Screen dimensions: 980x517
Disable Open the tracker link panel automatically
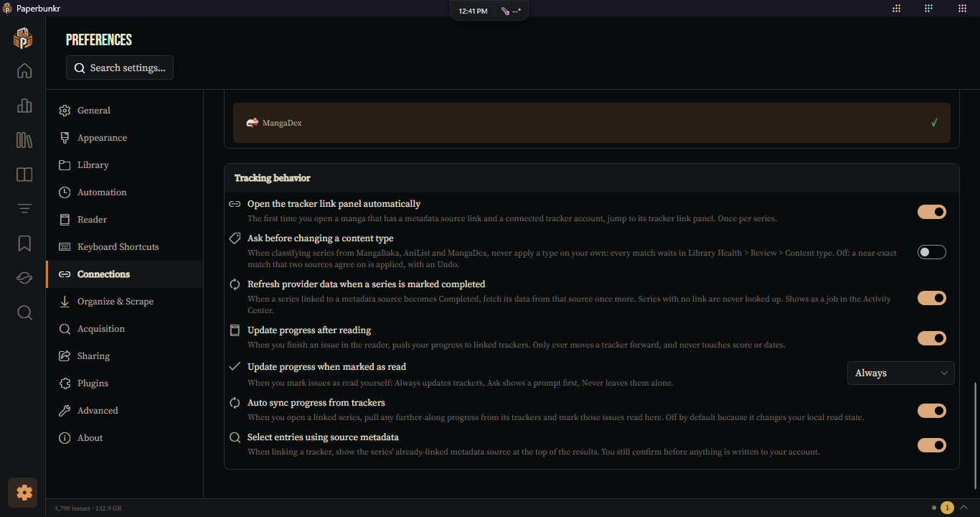click(932, 212)
